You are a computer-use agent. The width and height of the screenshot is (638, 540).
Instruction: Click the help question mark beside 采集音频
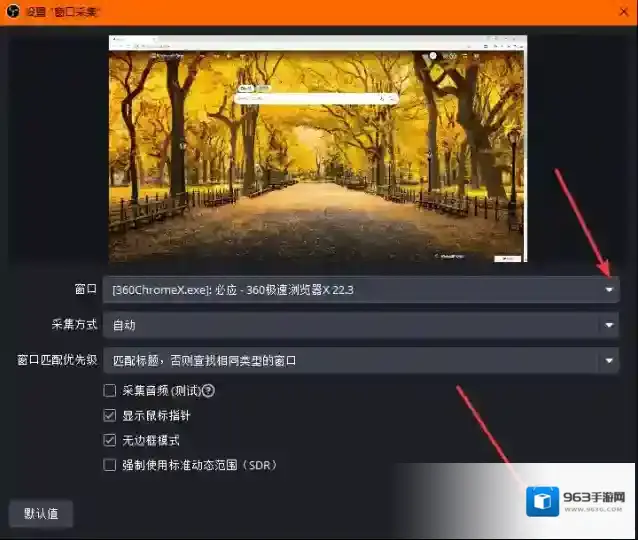(208, 391)
